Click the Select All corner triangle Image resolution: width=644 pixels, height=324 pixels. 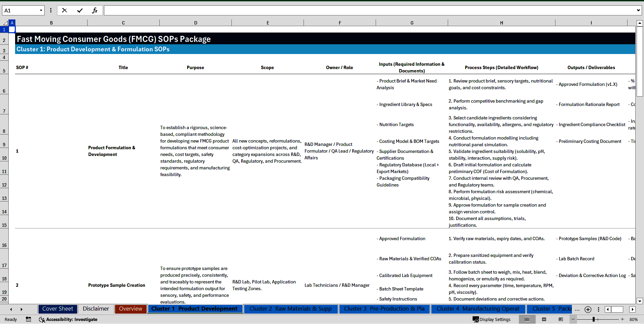point(6,23)
